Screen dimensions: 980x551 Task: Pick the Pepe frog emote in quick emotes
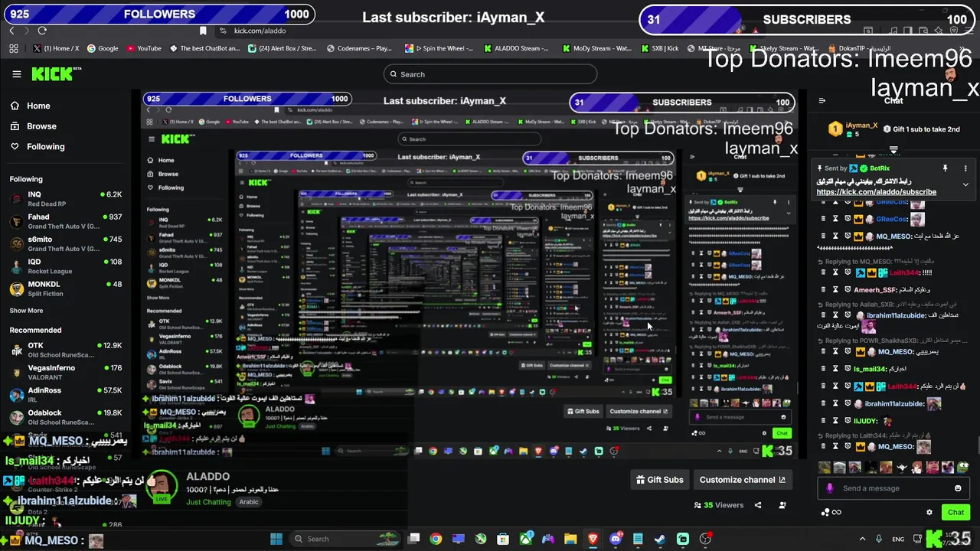pyautogui.click(x=962, y=467)
